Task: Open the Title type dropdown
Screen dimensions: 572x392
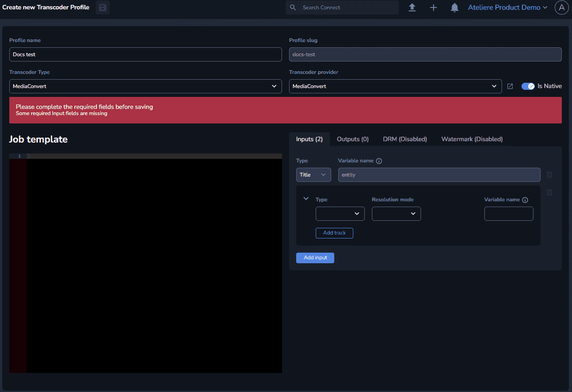Action: 313,175
